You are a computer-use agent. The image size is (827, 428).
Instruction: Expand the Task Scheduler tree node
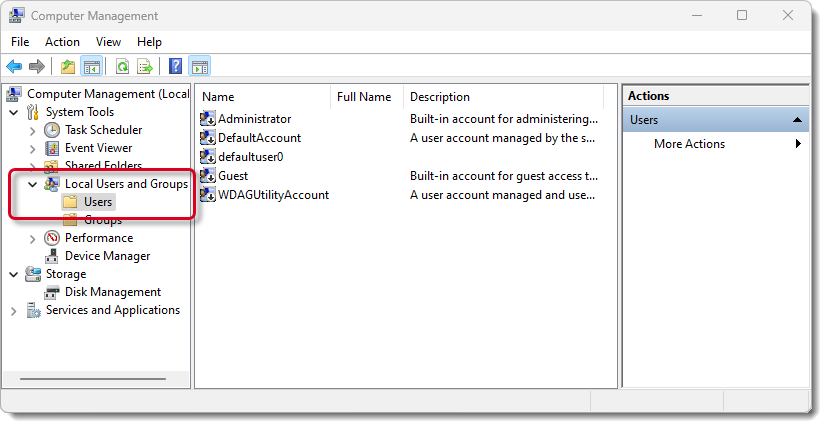pyautogui.click(x=33, y=130)
